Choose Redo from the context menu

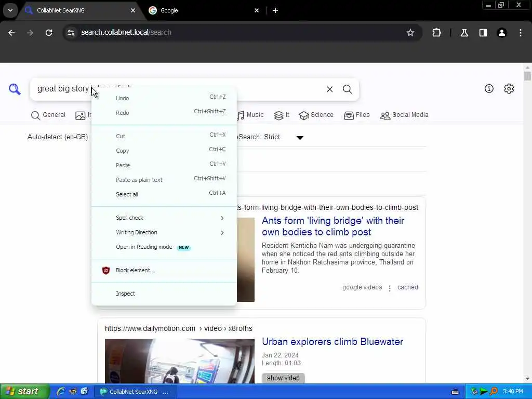[164, 113]
